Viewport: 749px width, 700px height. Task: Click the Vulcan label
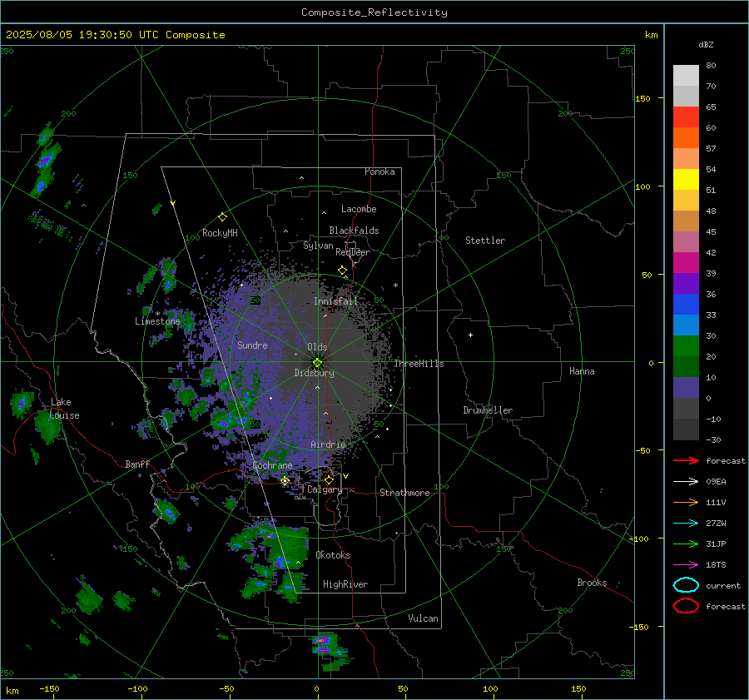coord(423,618)
